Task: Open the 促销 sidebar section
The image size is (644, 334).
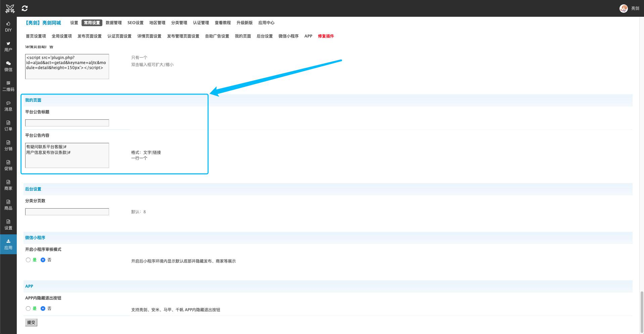Action: [x=8, y=165]
